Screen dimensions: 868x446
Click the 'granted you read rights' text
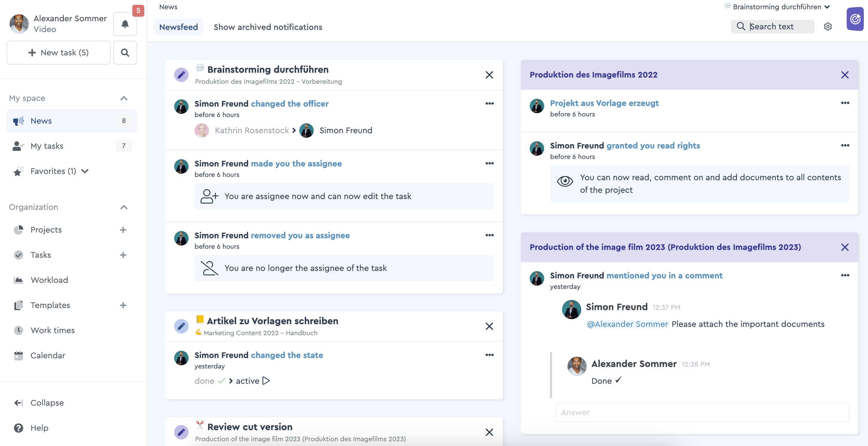coord(653,145)
